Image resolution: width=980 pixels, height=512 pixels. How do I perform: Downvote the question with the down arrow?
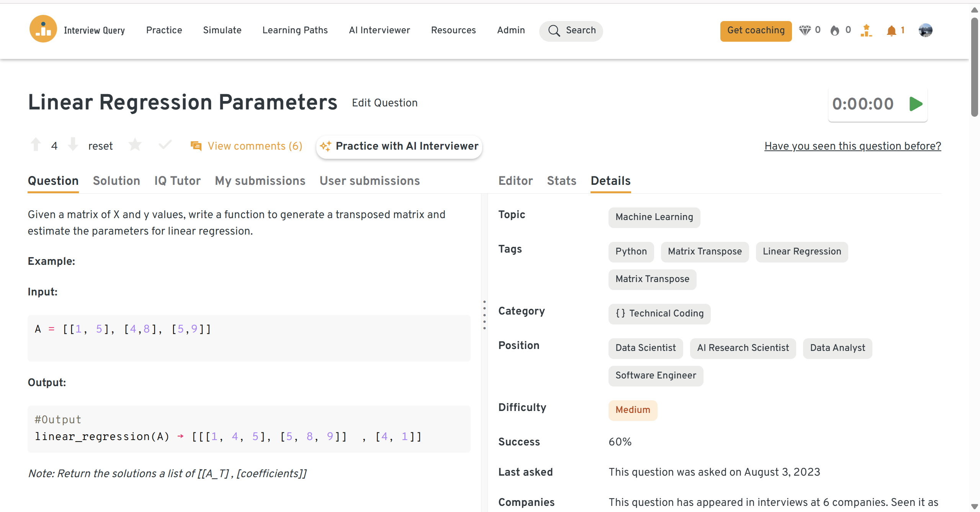point(73,145)
